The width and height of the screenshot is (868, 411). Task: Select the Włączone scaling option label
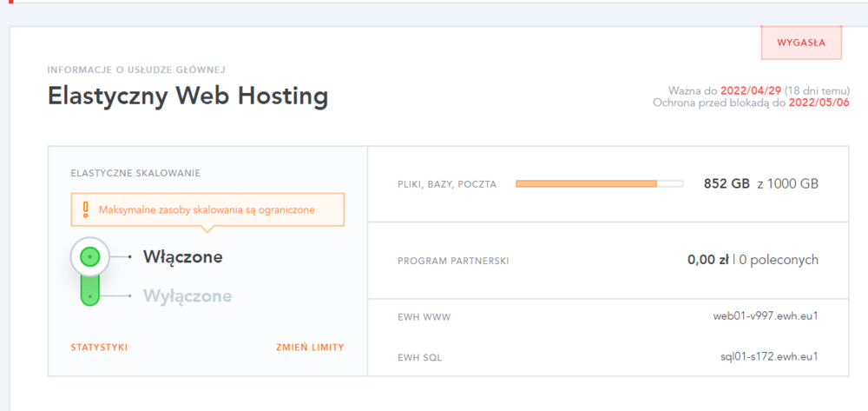tap(182, 257)
